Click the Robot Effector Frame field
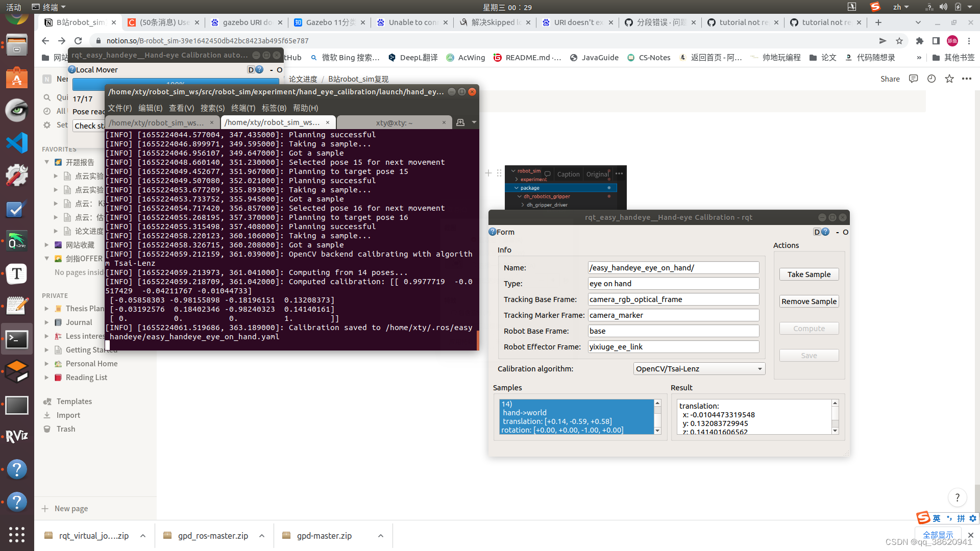 [x=673, y=347]
